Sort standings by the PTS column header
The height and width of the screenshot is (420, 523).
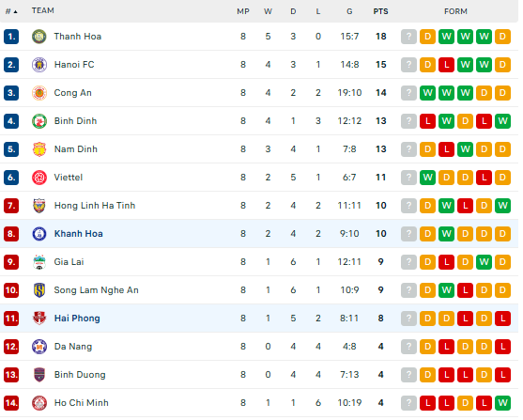click(380, 11)
